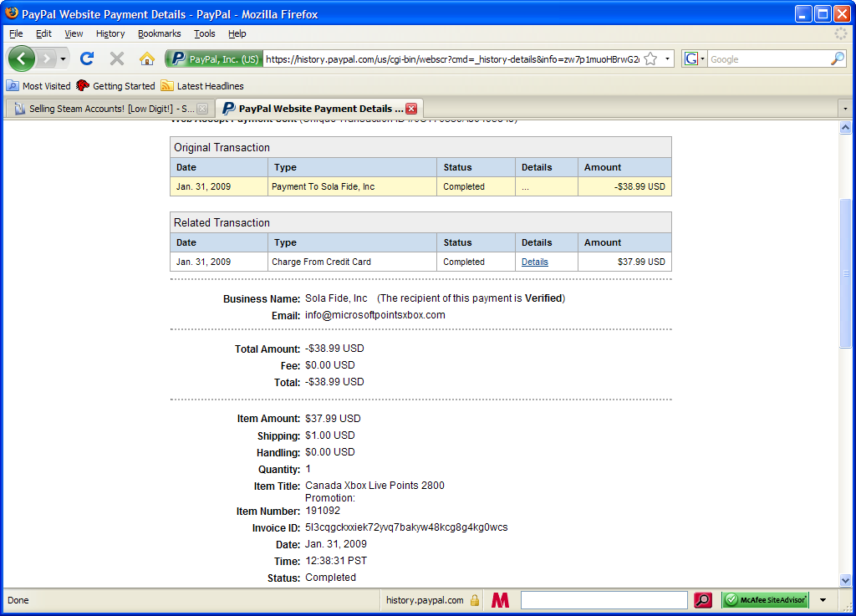
Task: Click into the Google search box
Action: click(x=769, y=59)
